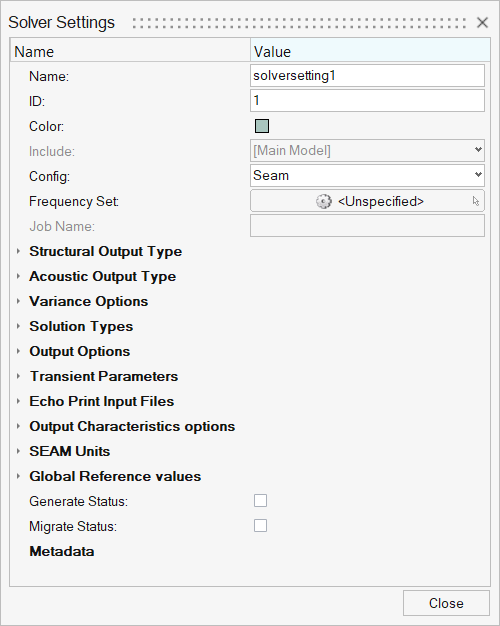The height and width of the screenshot is (626, 500).
Task: Click the Frequency Set entity selector icon
Action: (323, 201)
